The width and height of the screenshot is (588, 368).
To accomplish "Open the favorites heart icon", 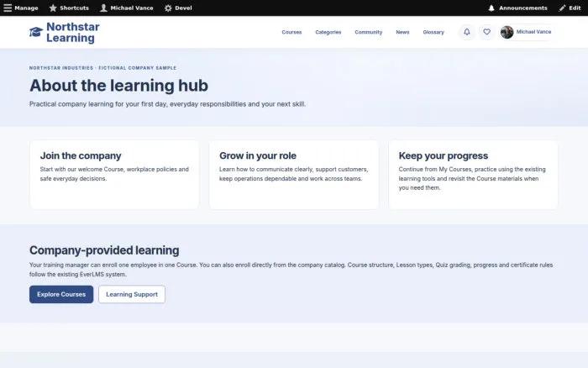I will click(x=486, y=32).
